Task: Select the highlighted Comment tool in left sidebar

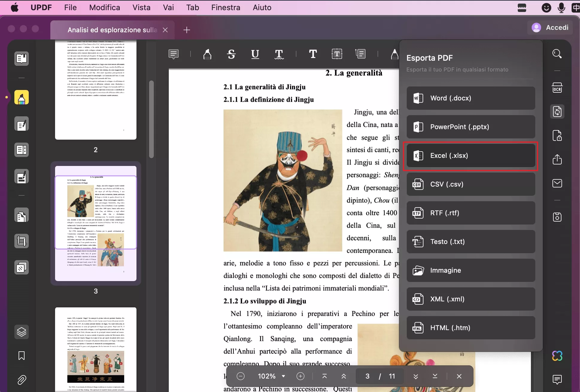Action: pos(22,97)
